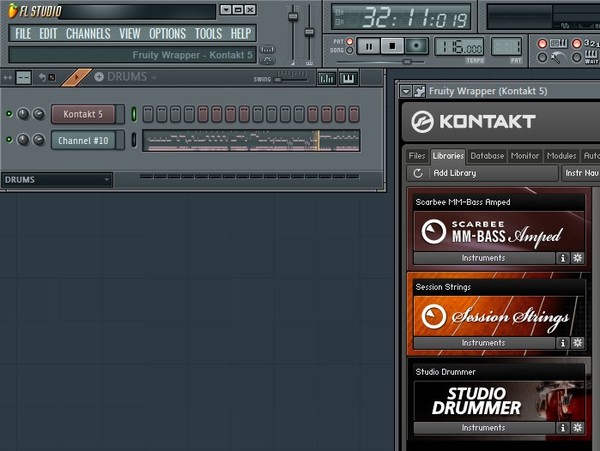The width and height of the screenshot is (600, 451).
Task: Click the Kontakt logo
Action: (473, 122)
